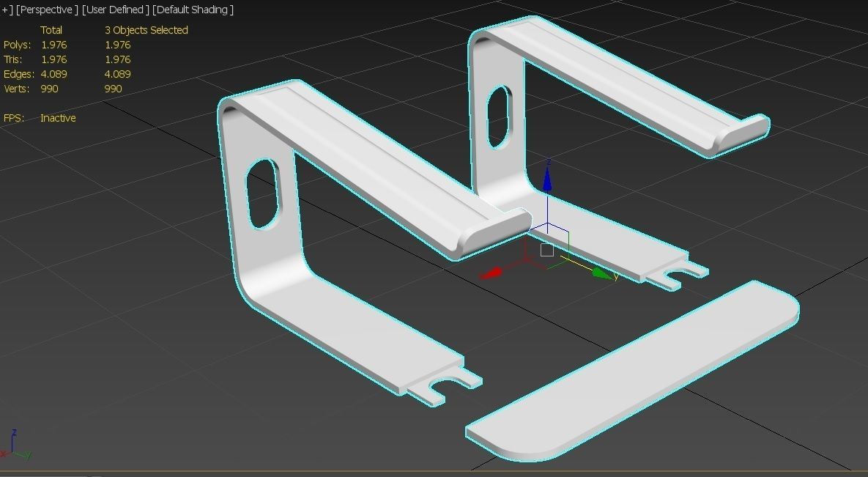
Task: Click the 'Tris:' statistics label
Action: (12, 59)
